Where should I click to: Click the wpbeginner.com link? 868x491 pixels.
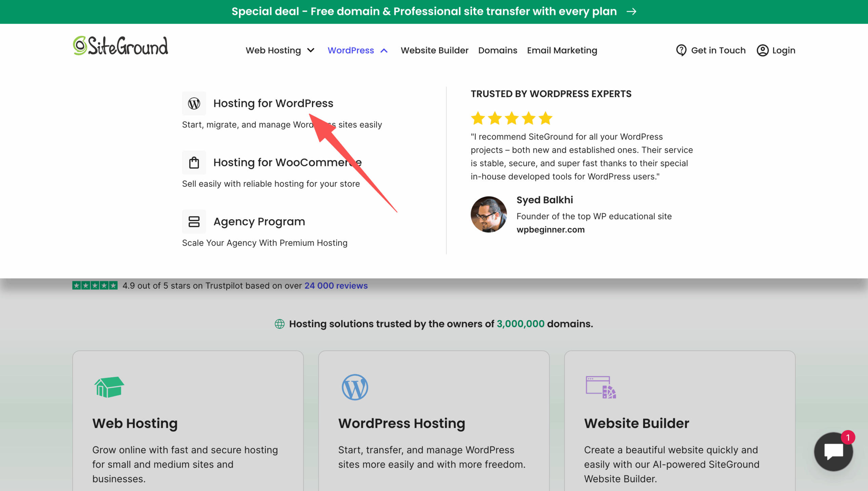tap(550, 230)
